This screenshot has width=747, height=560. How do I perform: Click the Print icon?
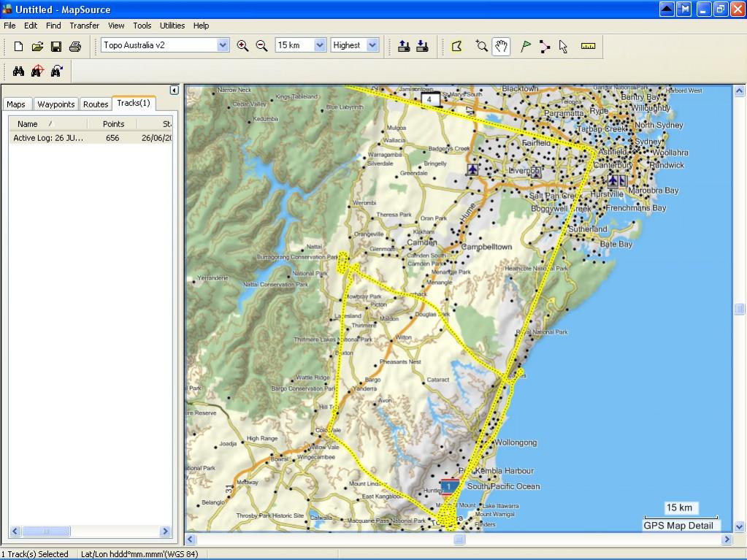click(74, 46)
